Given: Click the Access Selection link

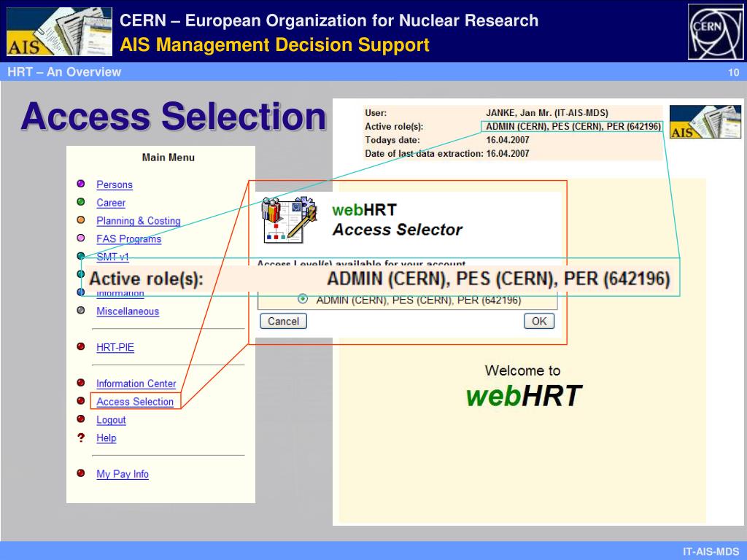Looking at the screenshot, I should (x=135, y=402).
